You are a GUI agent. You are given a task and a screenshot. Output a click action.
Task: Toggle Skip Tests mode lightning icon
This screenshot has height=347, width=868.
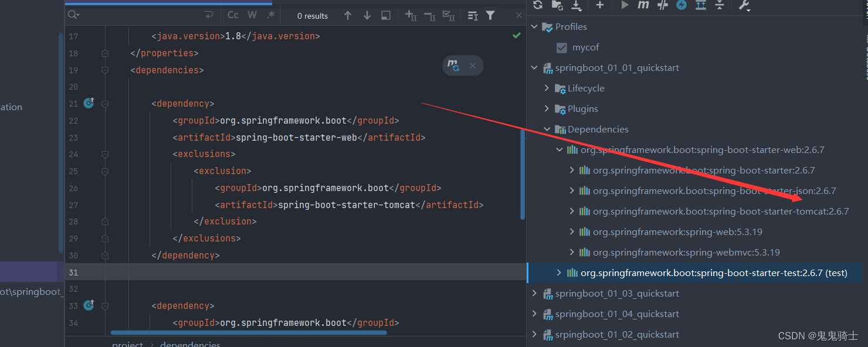(681, 5)
